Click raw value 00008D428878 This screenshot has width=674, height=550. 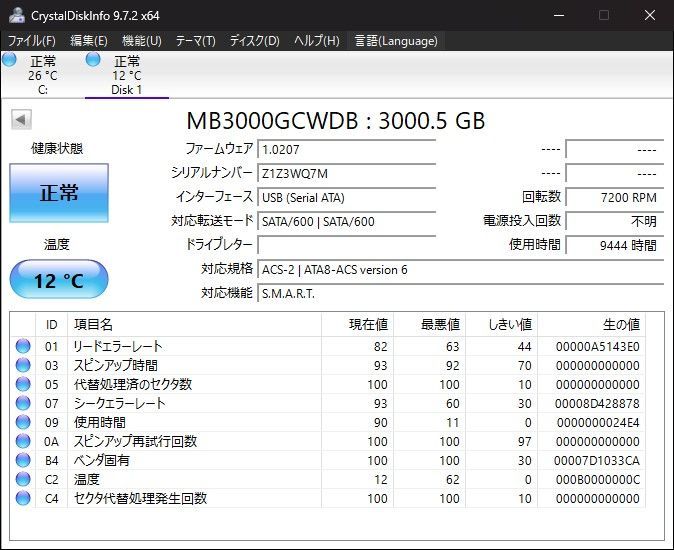[x=597, y=403]
